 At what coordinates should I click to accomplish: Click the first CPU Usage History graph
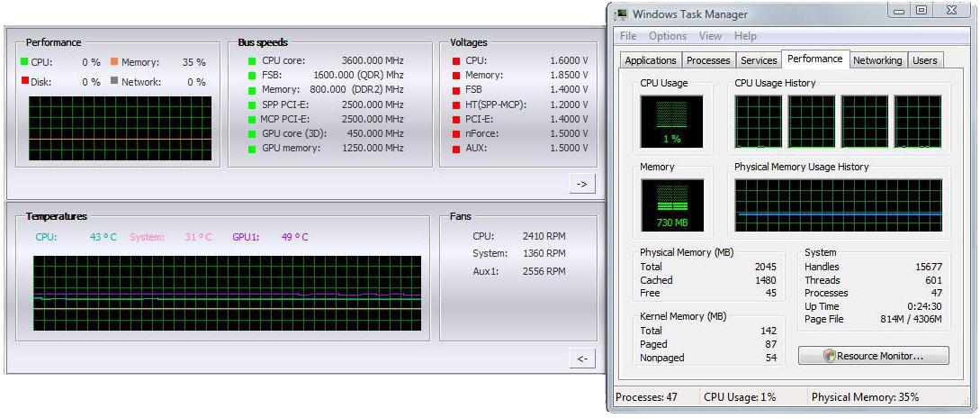click(x=758, y=122)
